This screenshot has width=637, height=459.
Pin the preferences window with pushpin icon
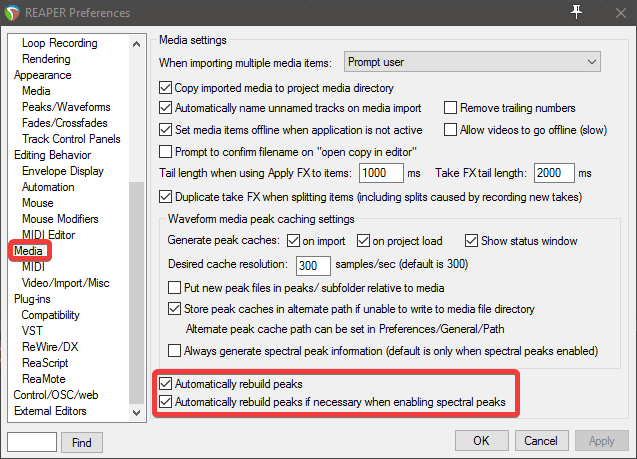point(576,12)
